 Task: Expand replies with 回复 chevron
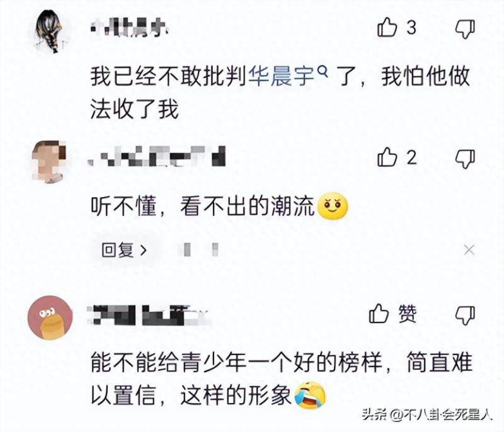coord(124,249)
